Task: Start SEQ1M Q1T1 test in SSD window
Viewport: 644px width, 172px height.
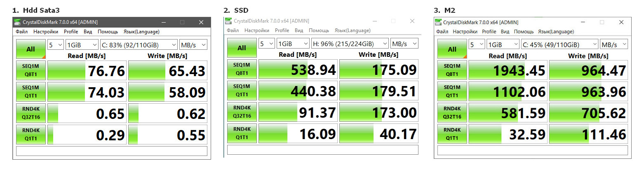Action: [x=242, y=91]
